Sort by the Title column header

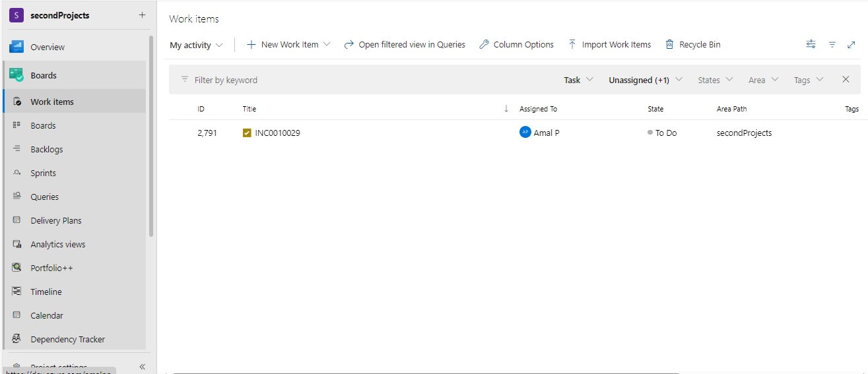pos(249,109)
